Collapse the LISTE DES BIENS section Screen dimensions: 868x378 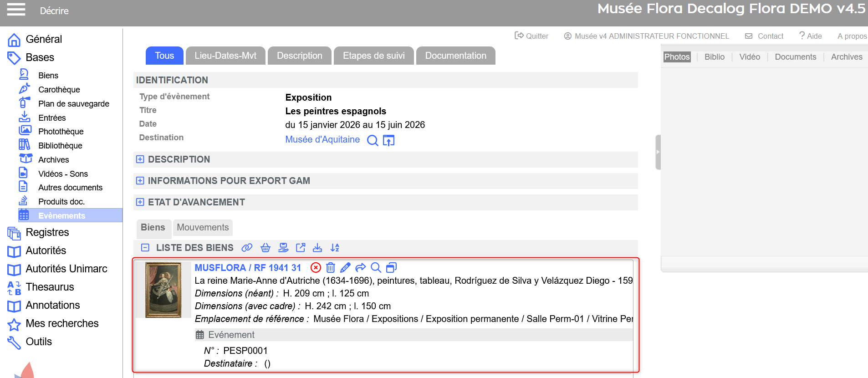pyautogui.click(x=145, y=248)
